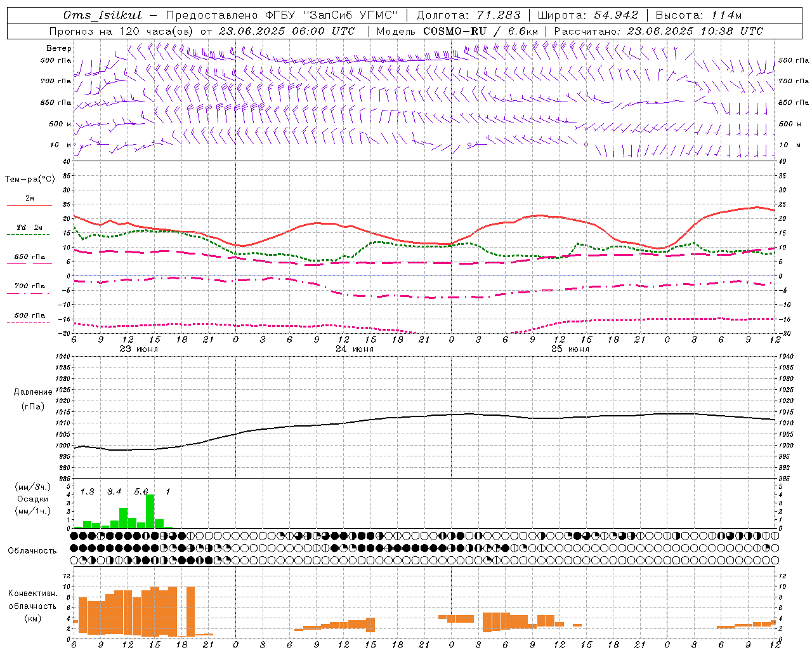Click 1040 on the left pressure axis
Screen dimensions: 812x650
point(62,357)
